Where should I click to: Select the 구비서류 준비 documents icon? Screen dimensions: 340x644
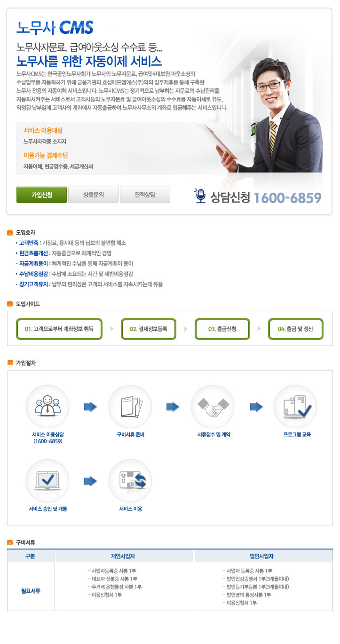click(x=130, y=407)
